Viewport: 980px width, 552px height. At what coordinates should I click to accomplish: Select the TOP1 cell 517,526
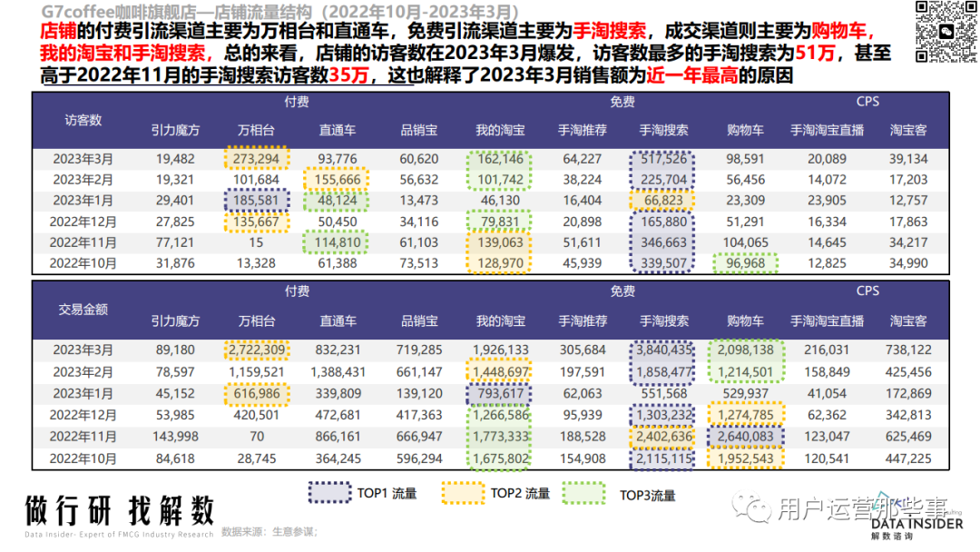tap(663, 159)
